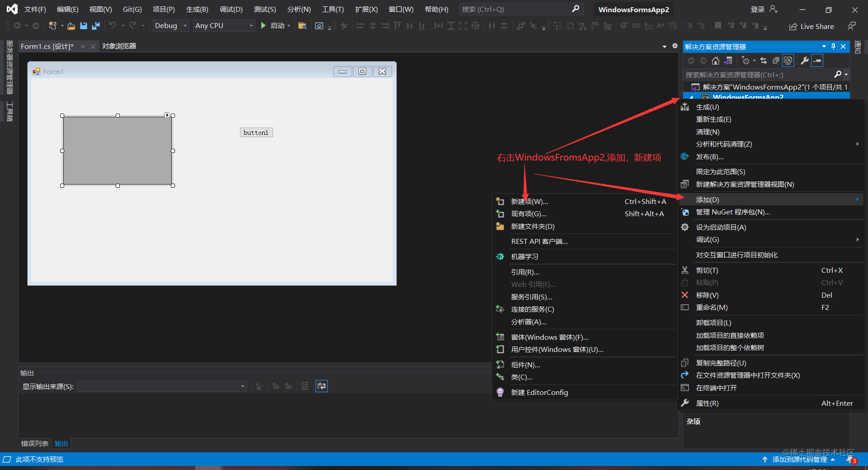Switch views icon in Solution Explorer toolbar
Screen dimensions: 868x470
coord(728,61)
